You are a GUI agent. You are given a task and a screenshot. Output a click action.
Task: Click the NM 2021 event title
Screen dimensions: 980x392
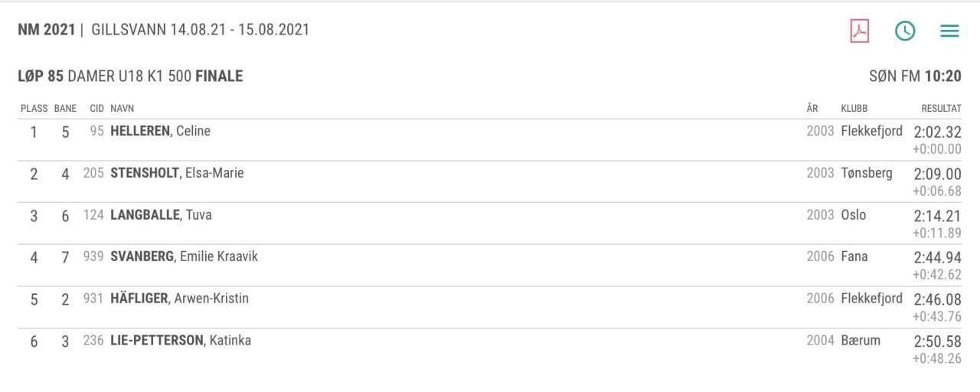[x=46, y=30]
